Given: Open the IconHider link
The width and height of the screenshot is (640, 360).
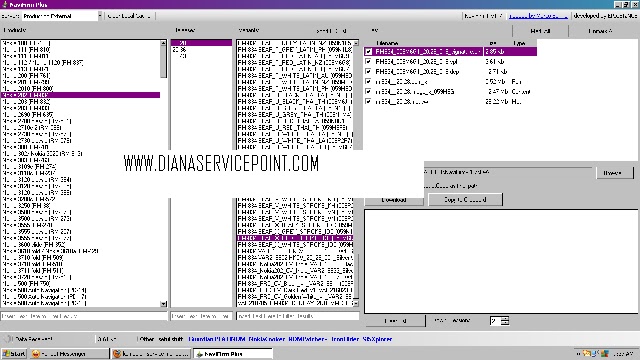Looking at the screenshot, I should [x=345, y=339].
